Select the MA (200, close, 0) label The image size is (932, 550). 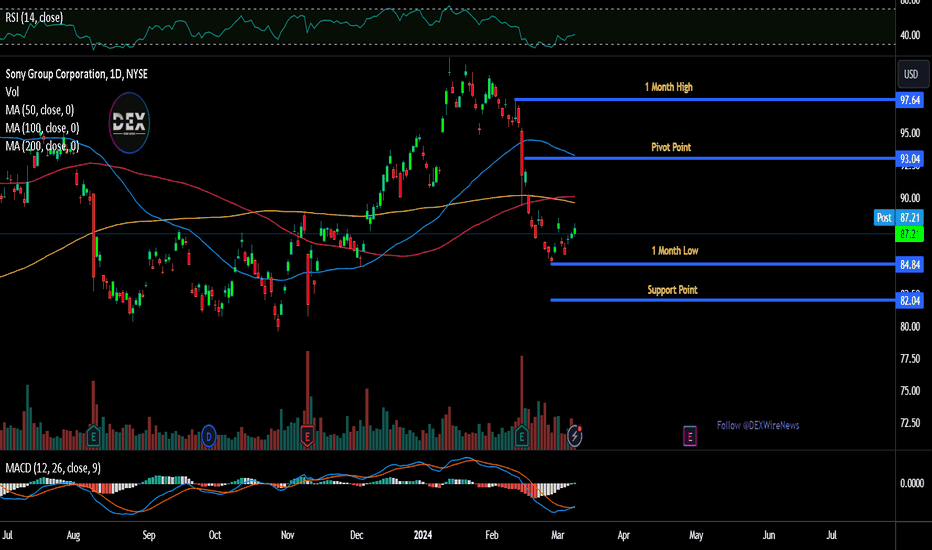(42, 146)
